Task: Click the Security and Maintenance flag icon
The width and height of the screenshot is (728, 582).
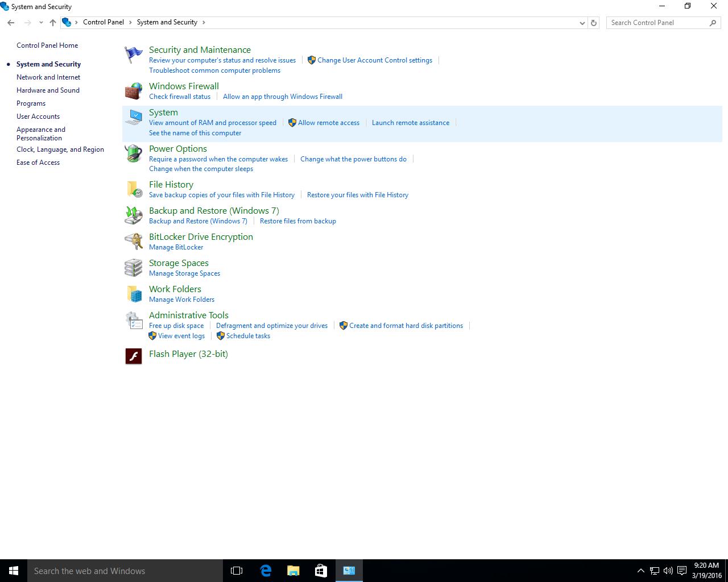Action: (x=134, y=55)
